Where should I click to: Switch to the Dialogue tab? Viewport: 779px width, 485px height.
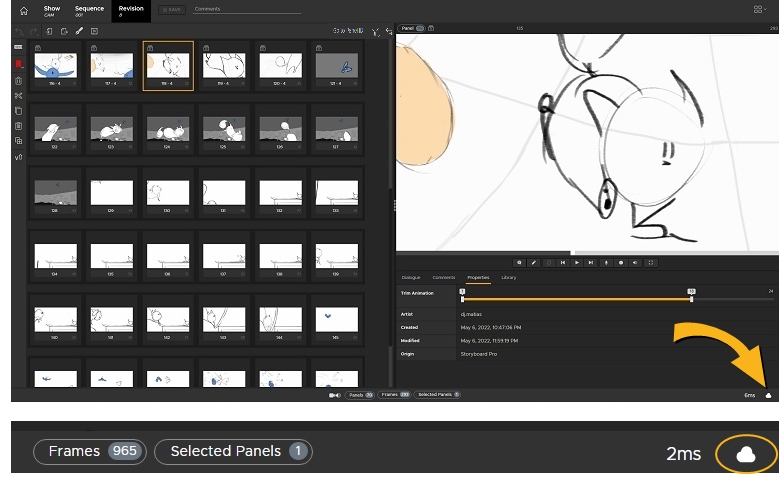(x=410, y=277)
